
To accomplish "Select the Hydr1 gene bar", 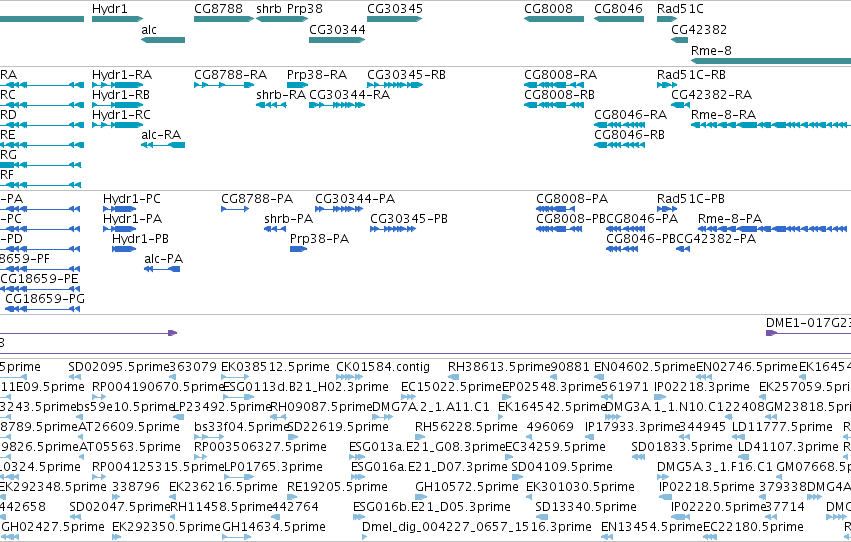I will click(x=117, y=19).
